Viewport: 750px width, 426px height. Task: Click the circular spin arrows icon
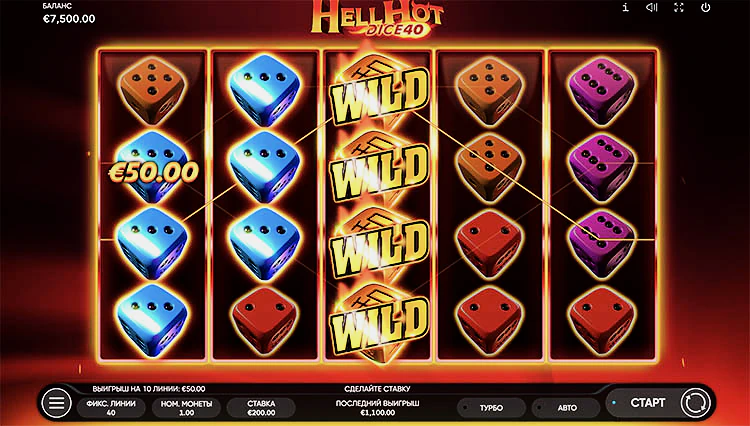695,403
